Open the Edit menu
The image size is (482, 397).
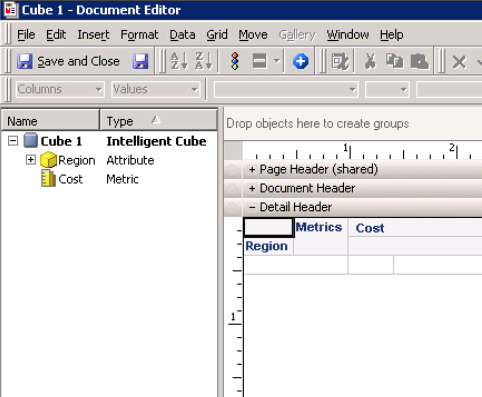(x=56, y=35)
